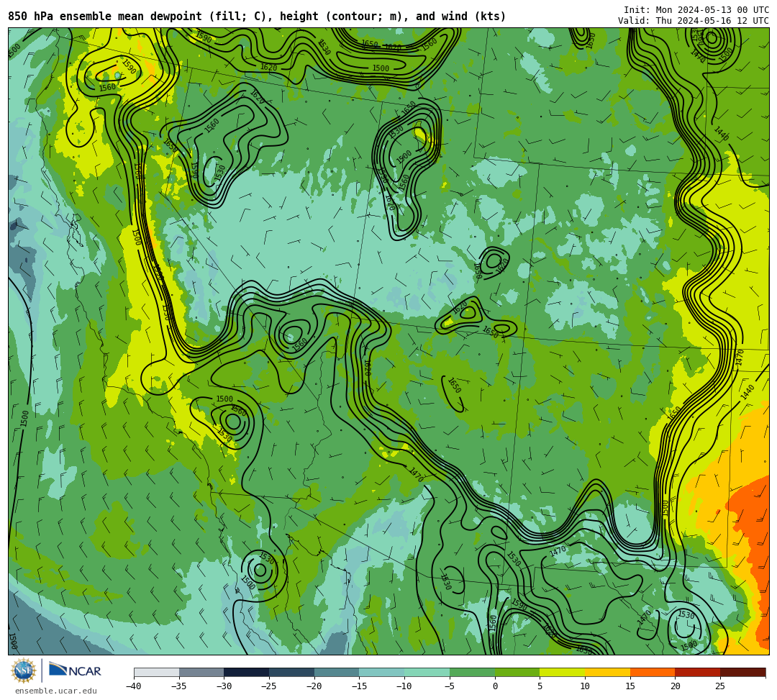Viewport: 777px width, 700px height.
Task: Pick the green -5 to 0 colorbar swatch
Action: pyautogui.click(x=472, y=672)
